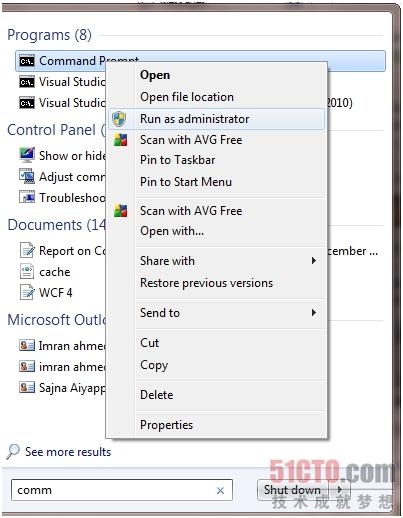403x518 pixels.
Task: Clear the search box with the X
Action: [x=220, y=490]
